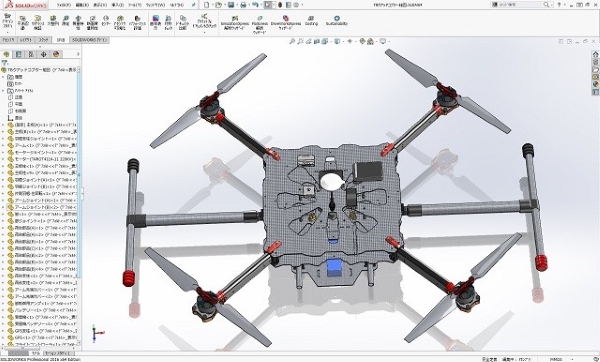Select the Origin item in feature tree

click(x=15, y=118)
